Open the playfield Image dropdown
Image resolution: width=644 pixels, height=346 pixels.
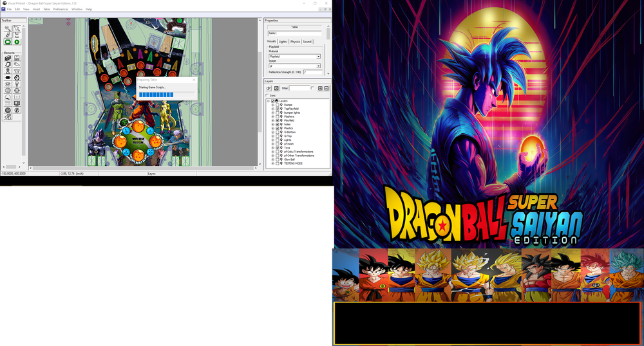click(x=318, y=66)
